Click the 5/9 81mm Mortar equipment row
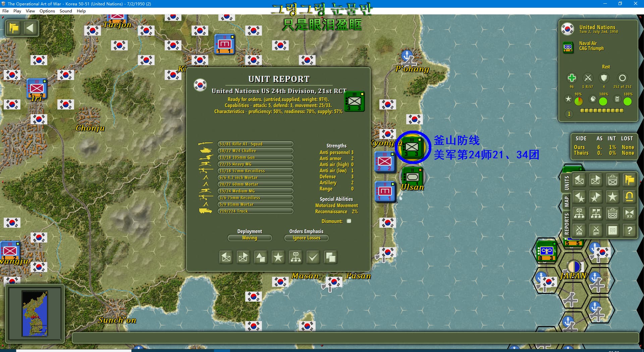This screenshot has width=644, height=352. (255, 204)
